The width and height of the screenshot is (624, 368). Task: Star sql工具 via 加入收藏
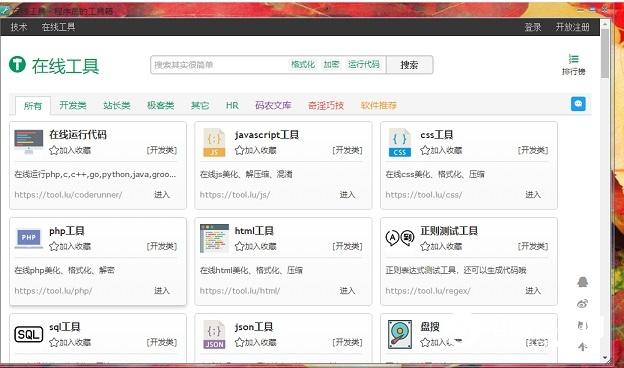pos(70,342)
